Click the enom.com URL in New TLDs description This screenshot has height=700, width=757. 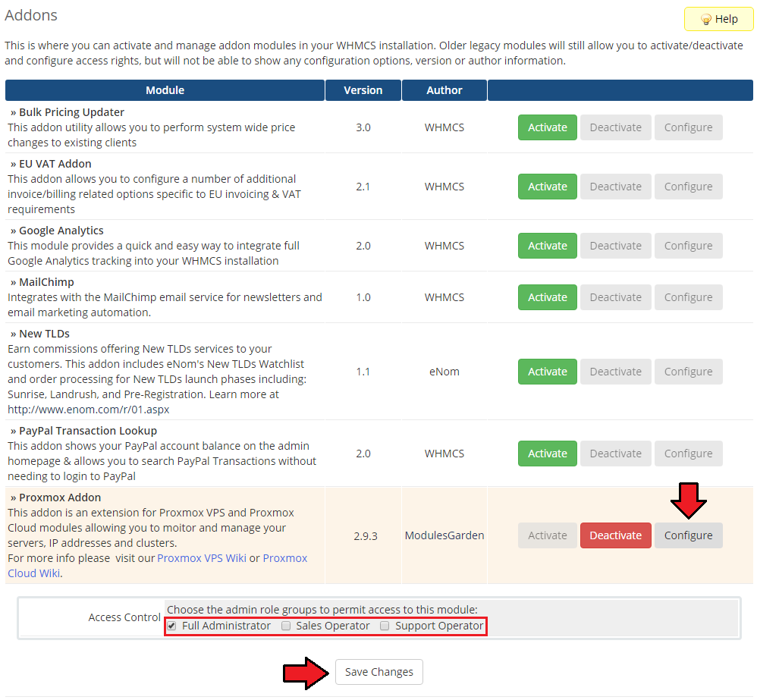click(x=88, y=410)
